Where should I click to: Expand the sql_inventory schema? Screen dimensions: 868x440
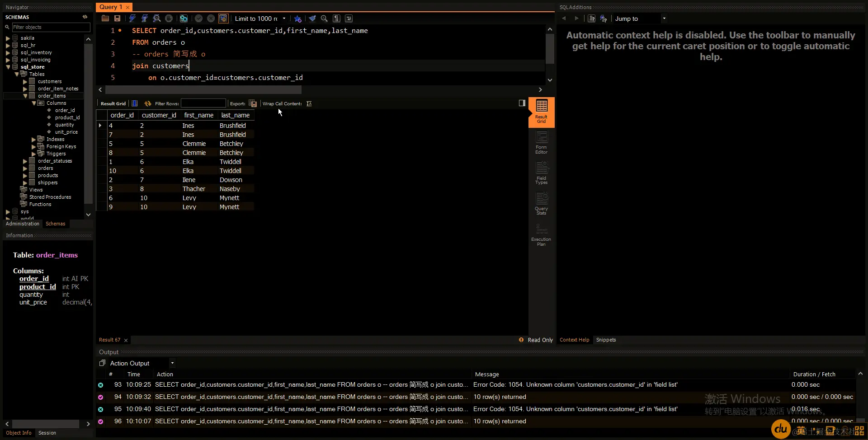8,52
